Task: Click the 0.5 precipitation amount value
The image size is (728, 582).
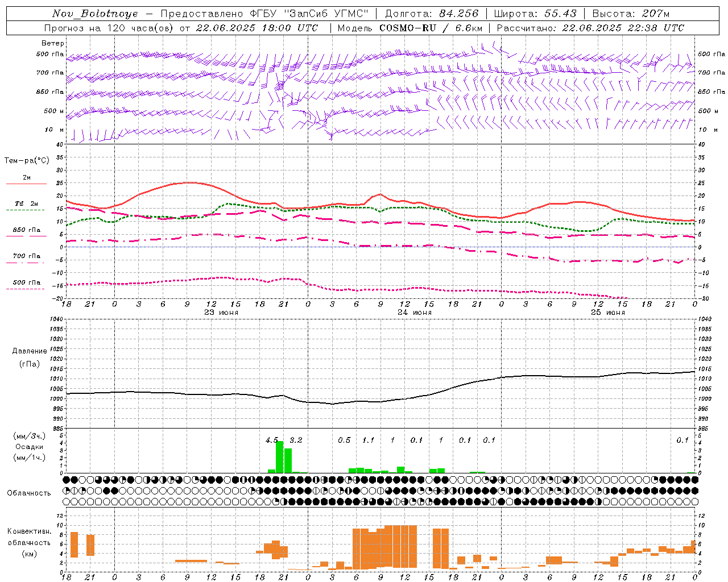Action: [344, 440]
